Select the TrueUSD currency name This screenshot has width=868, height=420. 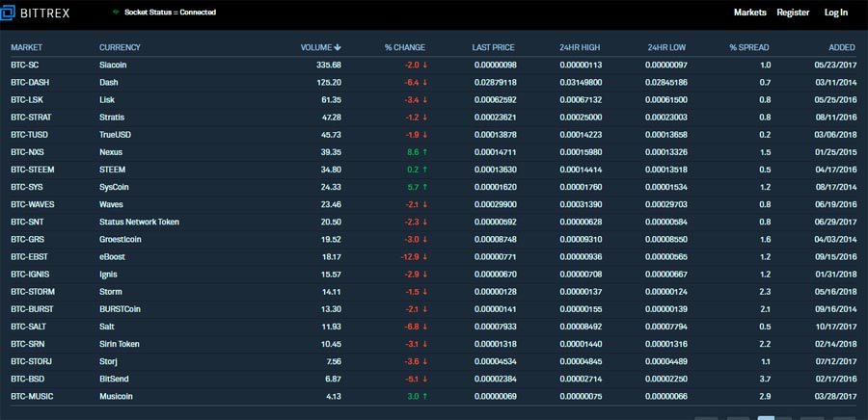coord(115,135)
